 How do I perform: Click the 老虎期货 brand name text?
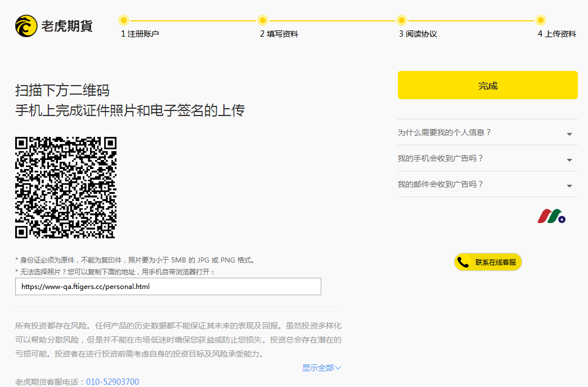(x=67, y=26)
